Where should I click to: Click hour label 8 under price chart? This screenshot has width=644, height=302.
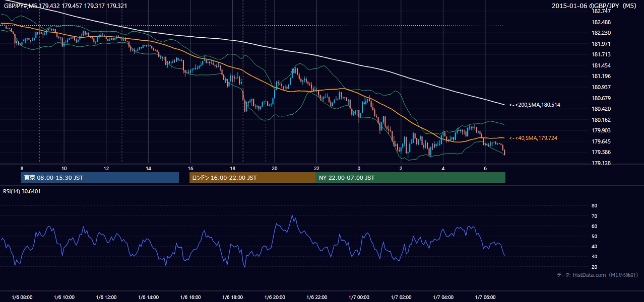click(22, 168)
